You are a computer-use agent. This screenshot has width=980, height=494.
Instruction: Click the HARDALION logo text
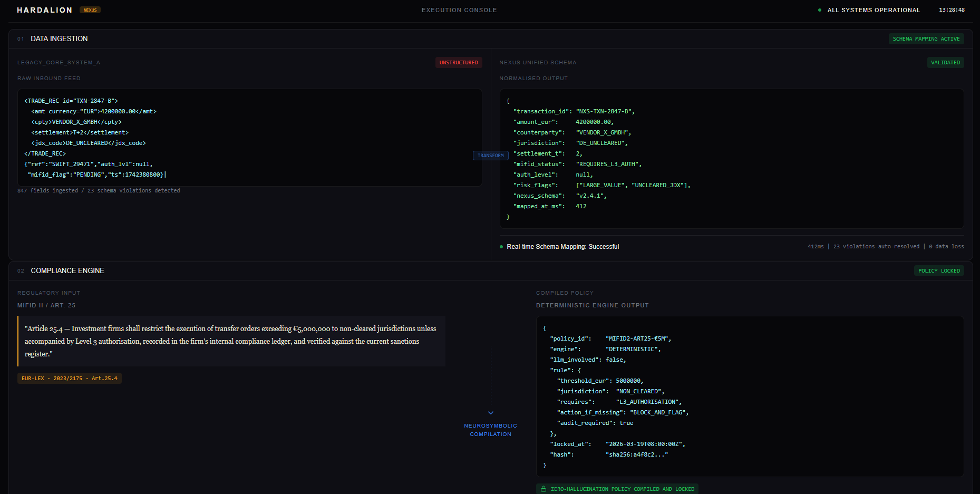click(x=45, y=10)
